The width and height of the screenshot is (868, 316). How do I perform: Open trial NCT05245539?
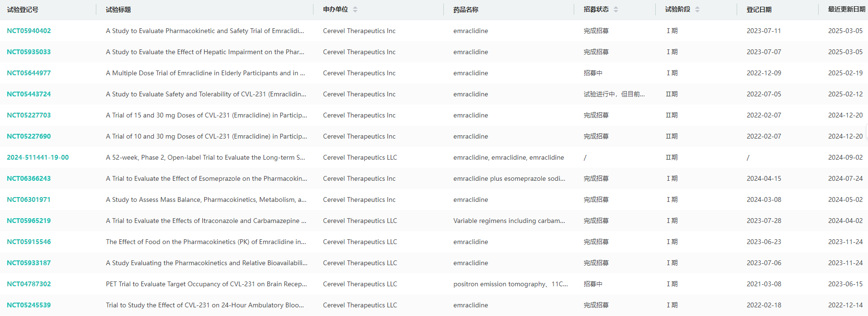point(29,305)
